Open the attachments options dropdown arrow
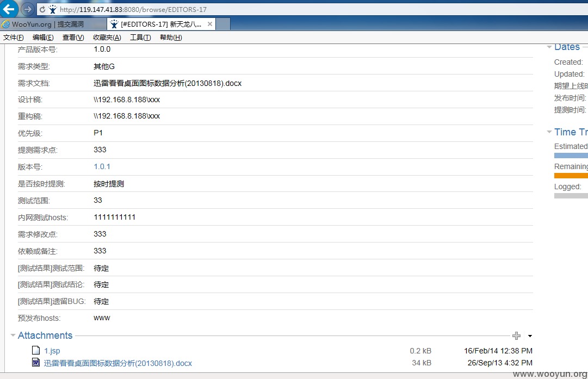 pos(530,336)
